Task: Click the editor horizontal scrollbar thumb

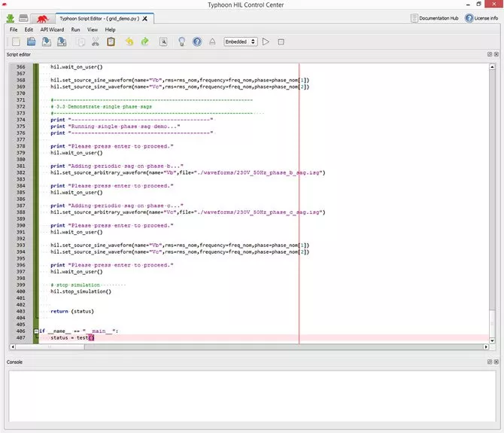Action: click(50, 347)
